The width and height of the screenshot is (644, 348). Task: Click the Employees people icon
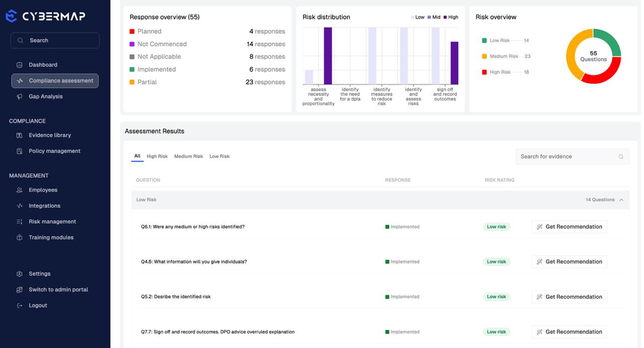20,190
